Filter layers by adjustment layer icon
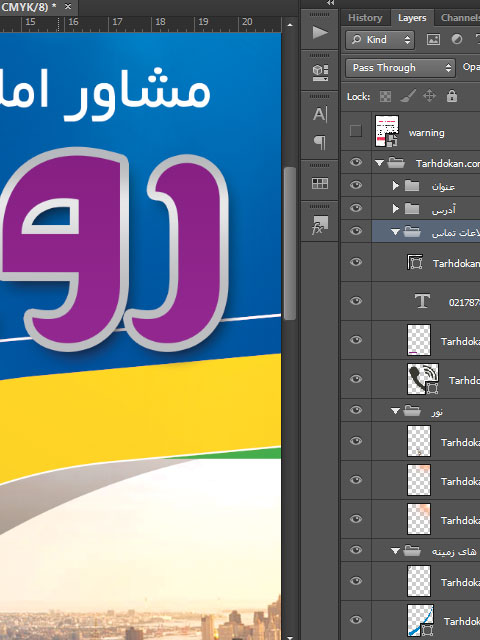 pyautogui.click(x=457, y=39)
